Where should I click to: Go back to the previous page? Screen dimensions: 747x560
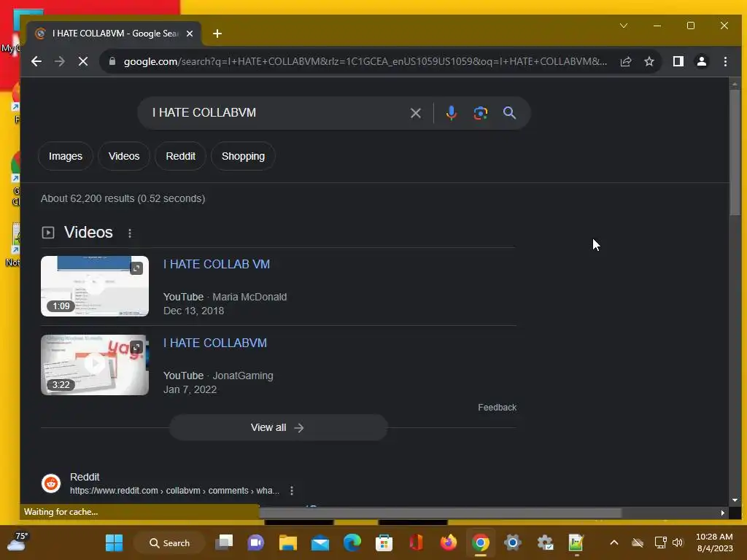coord(36,61)
